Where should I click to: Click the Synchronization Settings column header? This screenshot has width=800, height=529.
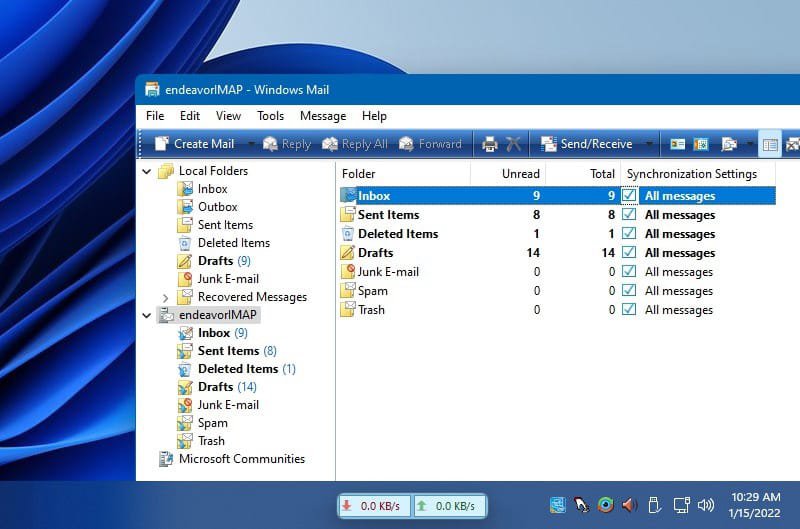(x=698, y=174)
